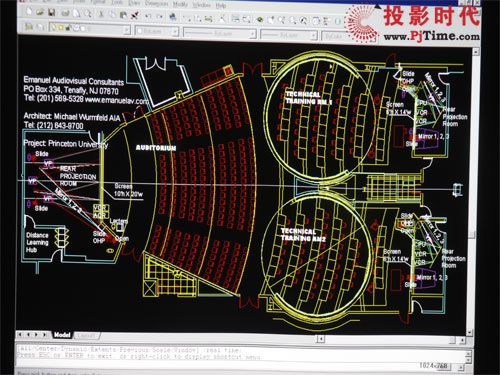Click the Save floppy disk icon
The image size is (500, 375).
point(51,13)
